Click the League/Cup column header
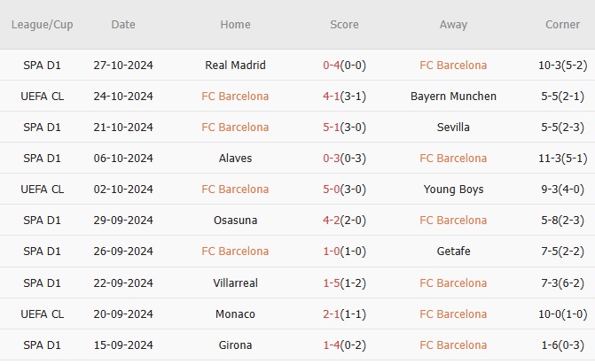 point(43,25)
